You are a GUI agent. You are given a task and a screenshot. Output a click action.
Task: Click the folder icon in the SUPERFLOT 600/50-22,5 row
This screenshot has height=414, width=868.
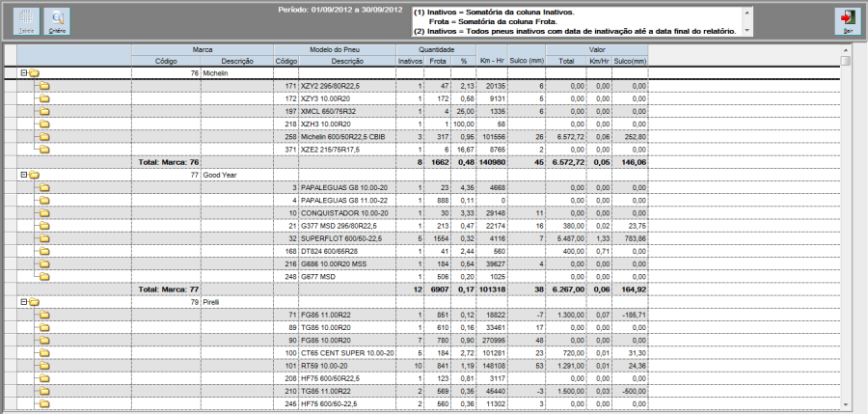[44, 238]
